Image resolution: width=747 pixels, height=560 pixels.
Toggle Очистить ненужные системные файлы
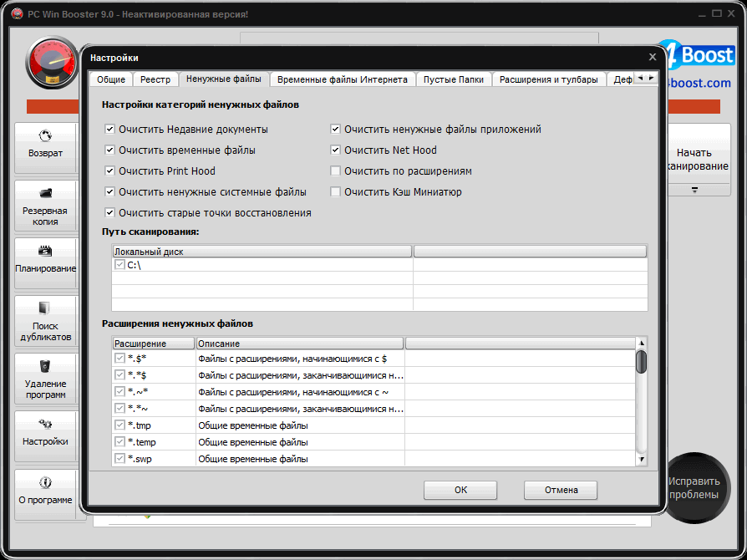coord(109,192)
